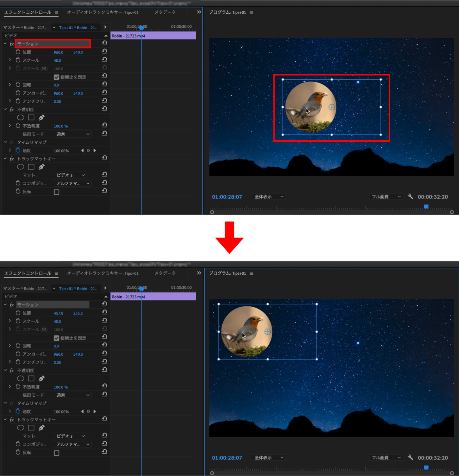Click the 01:00:28:07 timecode in the lower monitor
459x476 pixels.
(x=227, y=458)
